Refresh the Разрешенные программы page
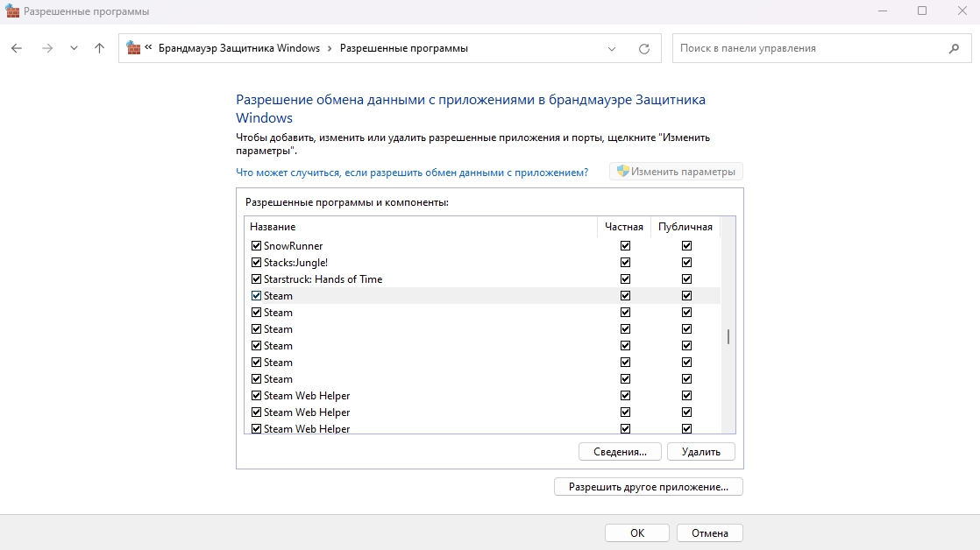Viewport: 980px width, 550px height. [x=643, y=49]
